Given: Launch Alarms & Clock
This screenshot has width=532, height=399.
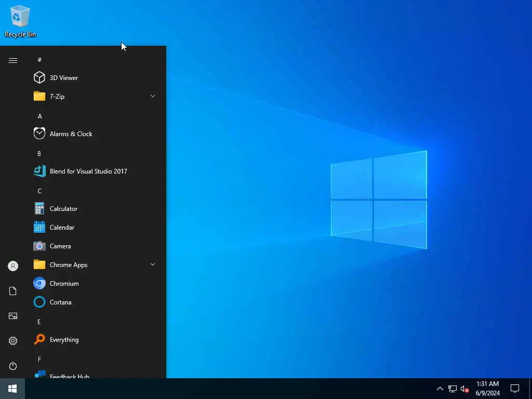Looking at the screenshot, I should click(x=95, y=134).
